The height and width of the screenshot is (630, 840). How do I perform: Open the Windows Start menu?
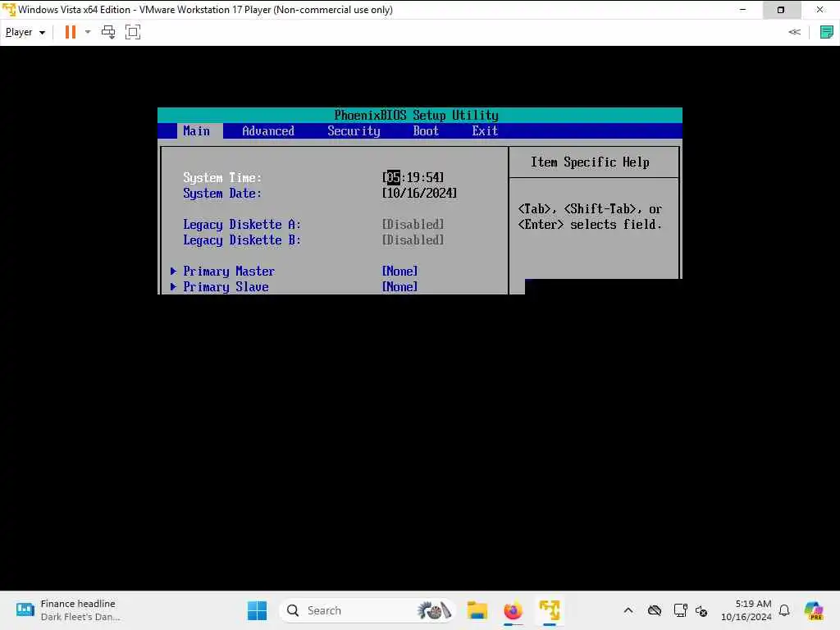257,610
